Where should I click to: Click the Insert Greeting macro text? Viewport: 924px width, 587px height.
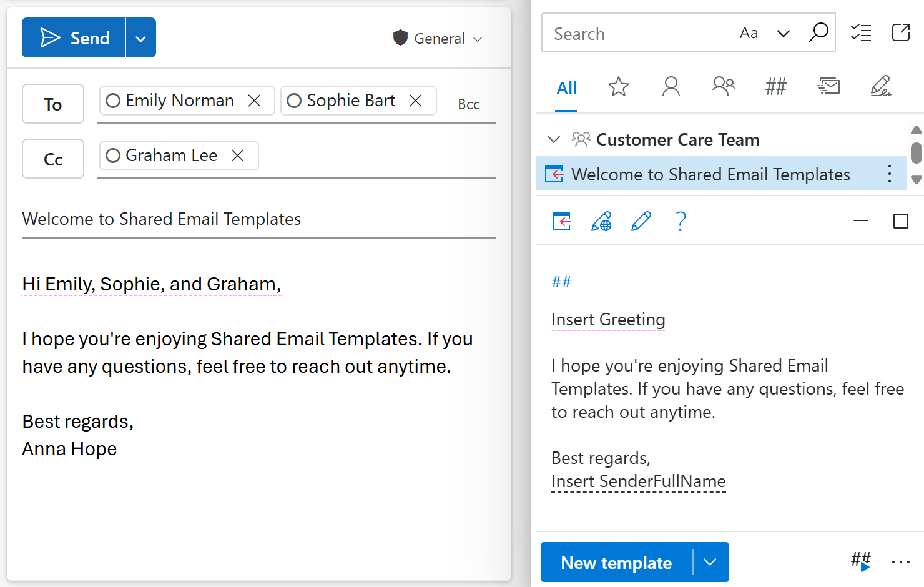click(608, 320)
